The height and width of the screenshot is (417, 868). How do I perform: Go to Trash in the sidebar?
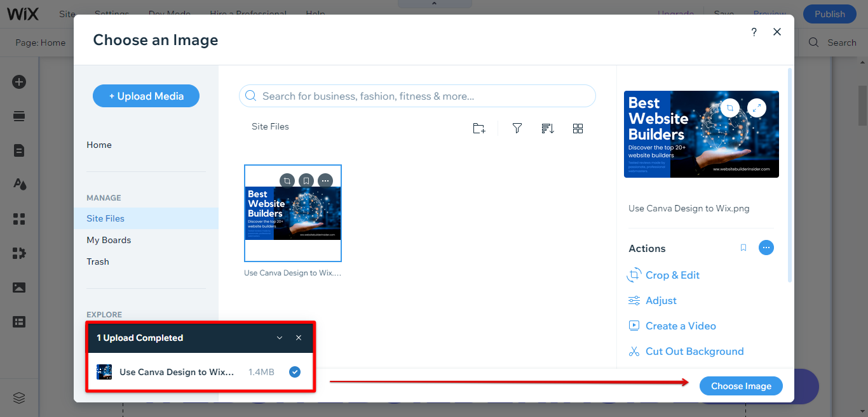pos(98,261)
